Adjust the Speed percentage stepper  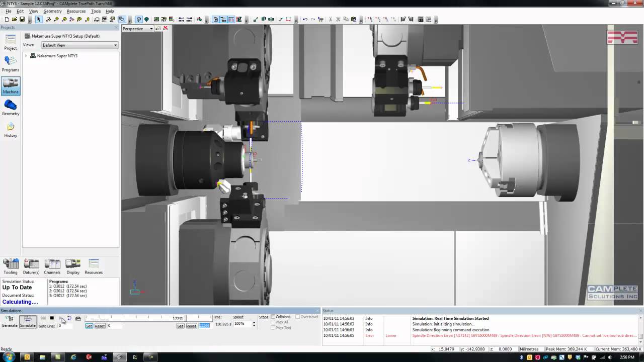[254, 324]
